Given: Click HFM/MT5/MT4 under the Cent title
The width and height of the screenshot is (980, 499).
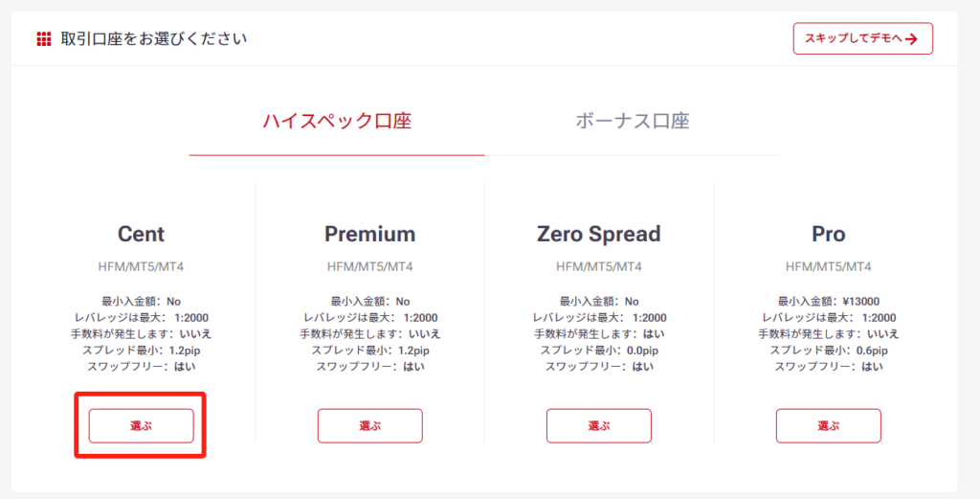Looking at the screenshot, I should pyautogui.click(x=141, y=266).
